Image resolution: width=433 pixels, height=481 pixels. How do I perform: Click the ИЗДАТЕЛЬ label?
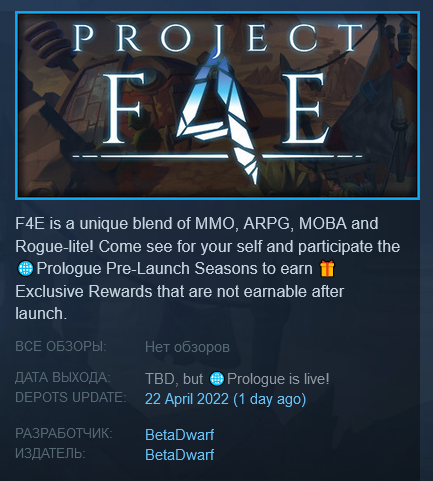(x=50, y=453)
